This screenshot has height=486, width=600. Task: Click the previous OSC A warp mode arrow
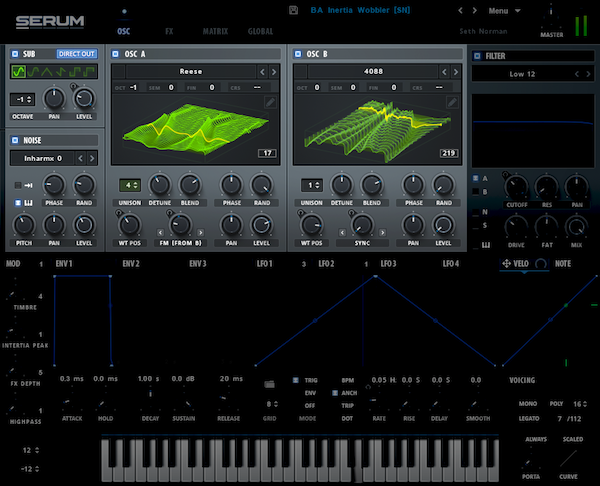coord(160,232)
